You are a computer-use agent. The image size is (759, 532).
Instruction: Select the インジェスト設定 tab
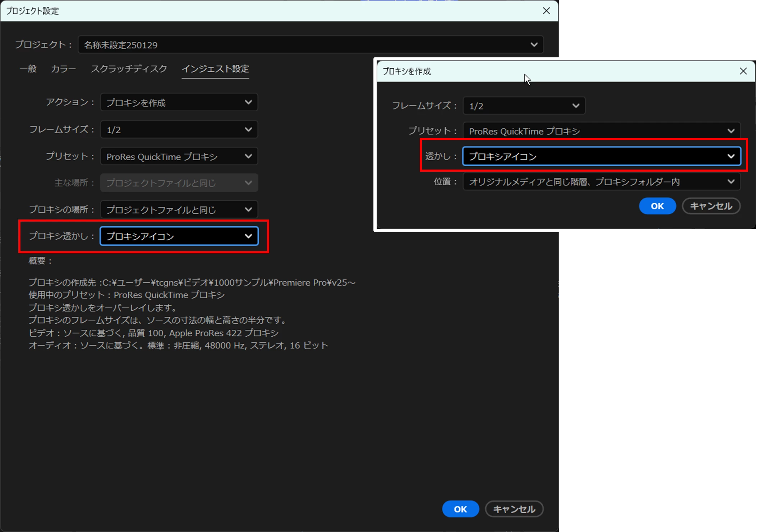pyautogui.click(x=215, y=69)
